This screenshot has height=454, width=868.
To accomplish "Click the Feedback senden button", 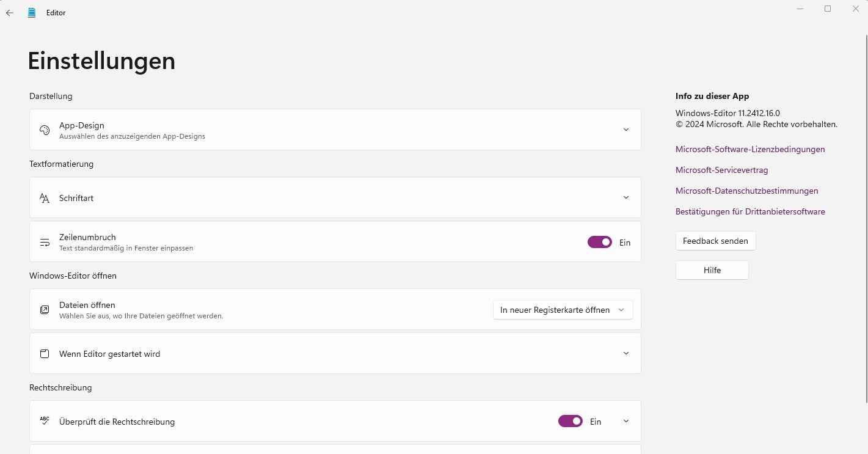I will [715, 241].
